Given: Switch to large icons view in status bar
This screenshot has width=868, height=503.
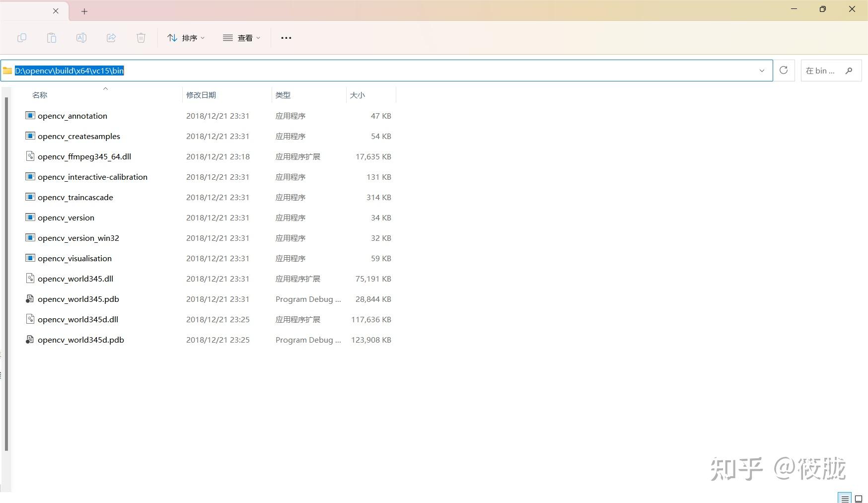Looking at the screenshot, I should coord(859,499).
